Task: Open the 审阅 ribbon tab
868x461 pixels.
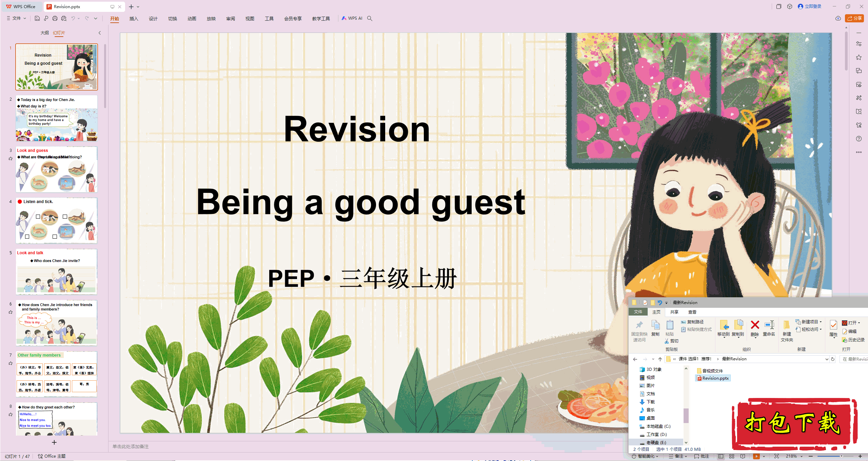Action: coord(230,19)
